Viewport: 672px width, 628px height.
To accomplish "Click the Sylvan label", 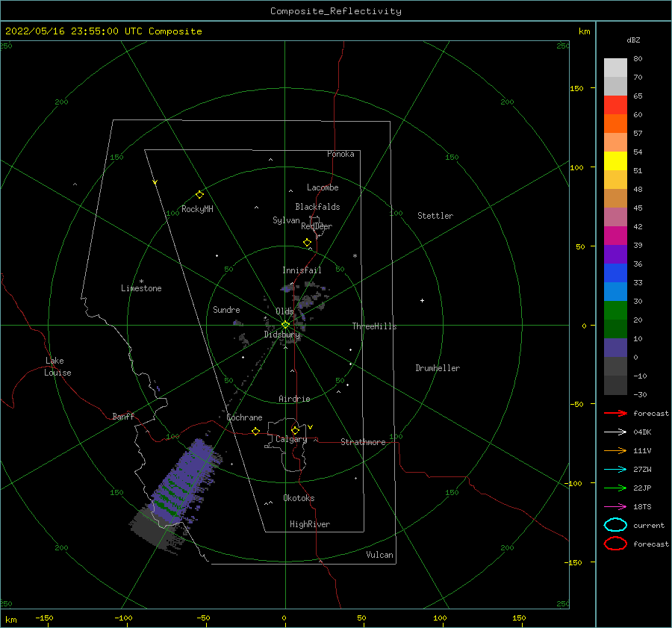I will [286, 220].
